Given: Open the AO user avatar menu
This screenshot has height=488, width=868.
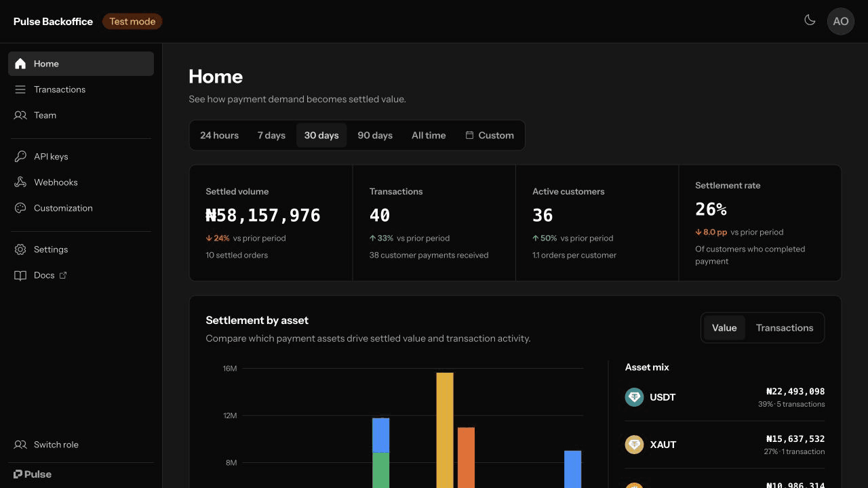Looking at the screenshot, I should click(841, 21).
